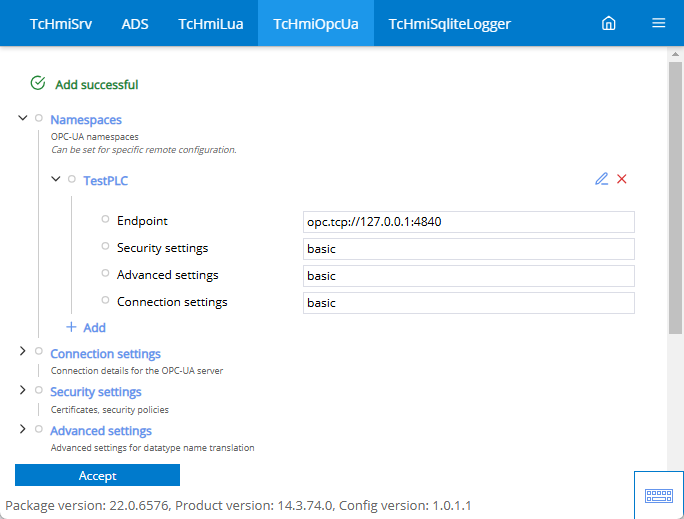Collapse the Namespaces section chevron
This screenshot has width=684, height=519.
click(23, 118)
